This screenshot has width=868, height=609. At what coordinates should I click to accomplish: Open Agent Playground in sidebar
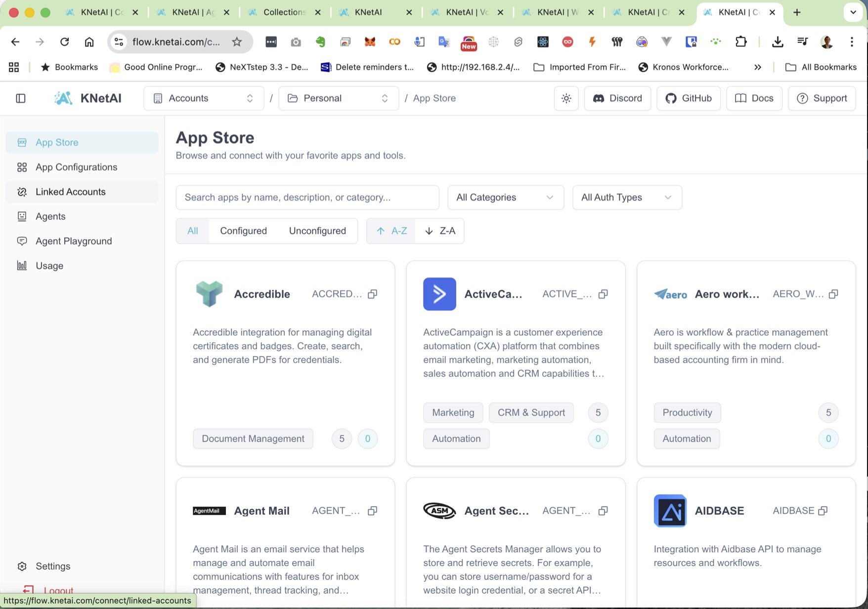(x=74, y=241)
